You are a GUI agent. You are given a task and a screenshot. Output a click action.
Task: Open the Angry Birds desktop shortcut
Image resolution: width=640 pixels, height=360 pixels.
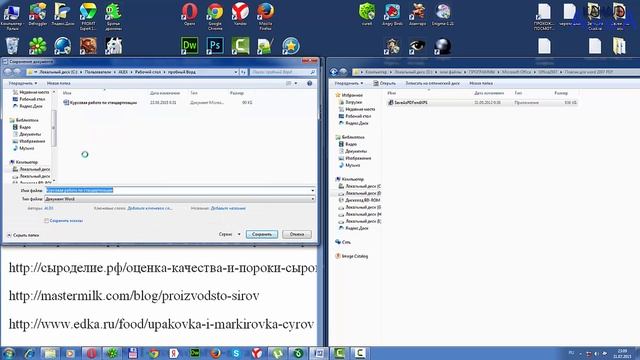click(x=392, y=14)
